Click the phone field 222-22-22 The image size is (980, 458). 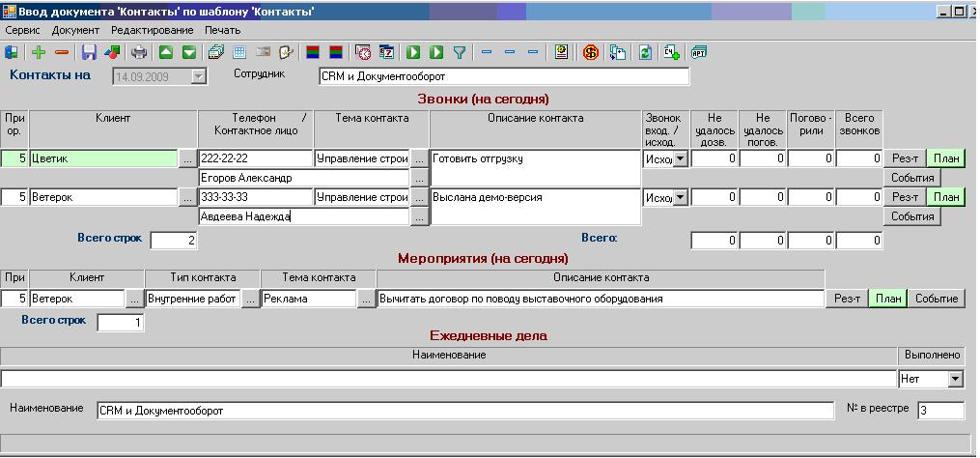pyautogui.click(x=256, y=158)
